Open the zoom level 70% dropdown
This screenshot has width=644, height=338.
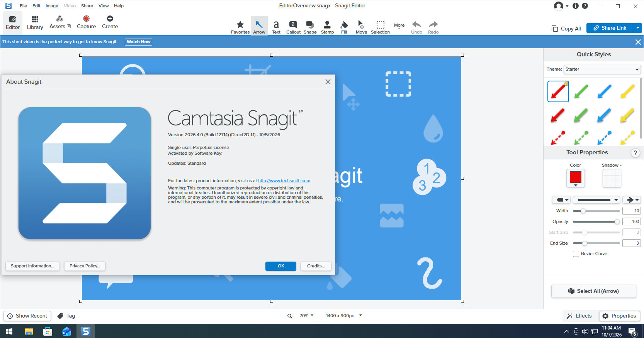coord(306,316)
